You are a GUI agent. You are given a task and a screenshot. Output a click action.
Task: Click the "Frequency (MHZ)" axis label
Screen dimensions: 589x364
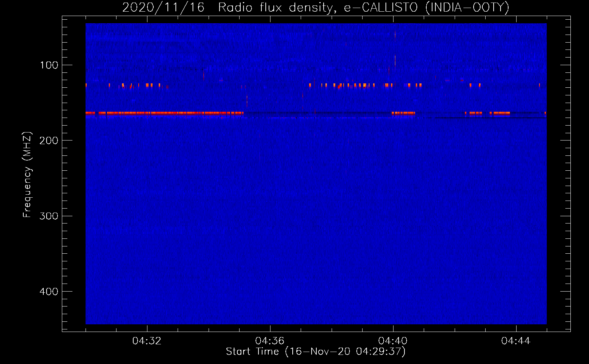click(27, 175)
